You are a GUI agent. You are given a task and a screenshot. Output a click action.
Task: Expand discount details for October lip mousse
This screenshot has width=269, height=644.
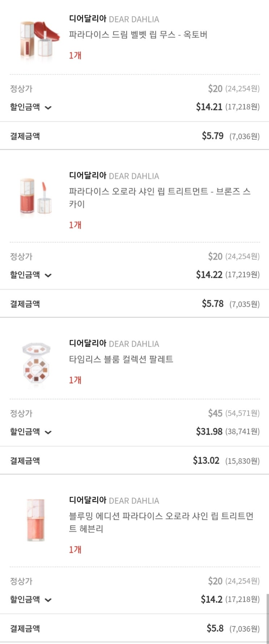(48, 108)
